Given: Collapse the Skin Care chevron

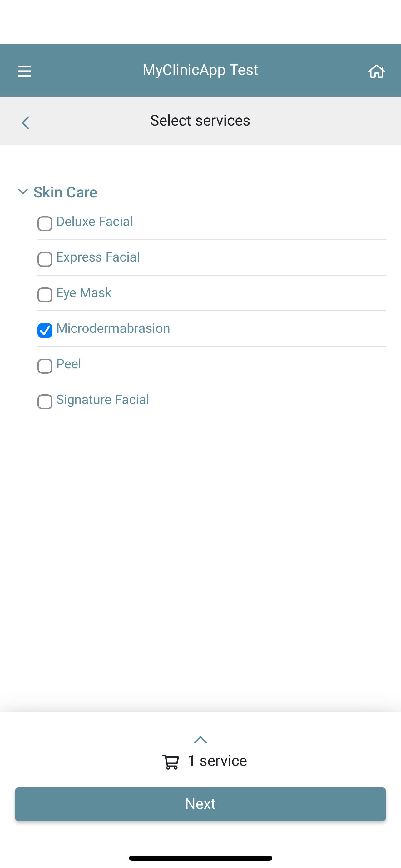Looking at the screenshot, I should [22, 192].
